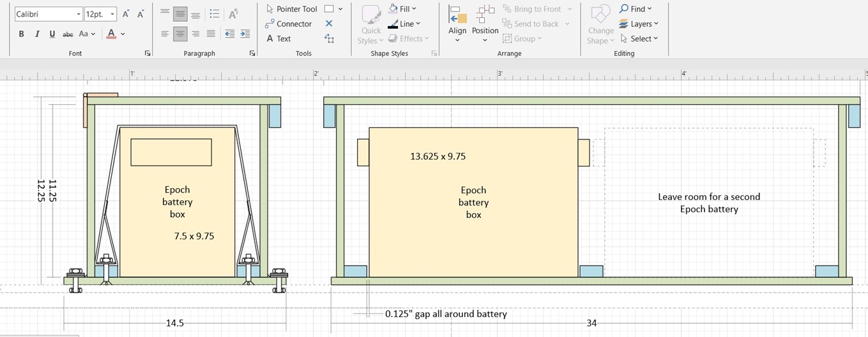The height and width of the screenshot is (337, 868).
Task: Select the 11.25 vertical dimension label
Action: tap(52, 191)
